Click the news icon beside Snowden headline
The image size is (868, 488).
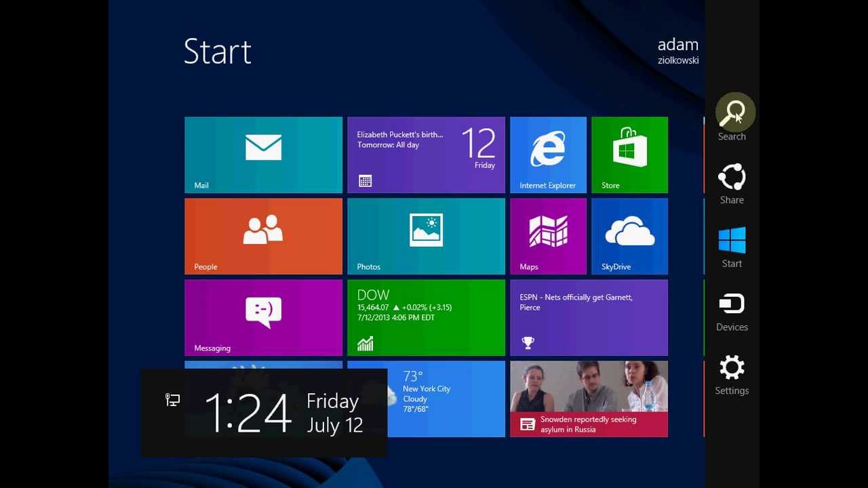[528, 424]
